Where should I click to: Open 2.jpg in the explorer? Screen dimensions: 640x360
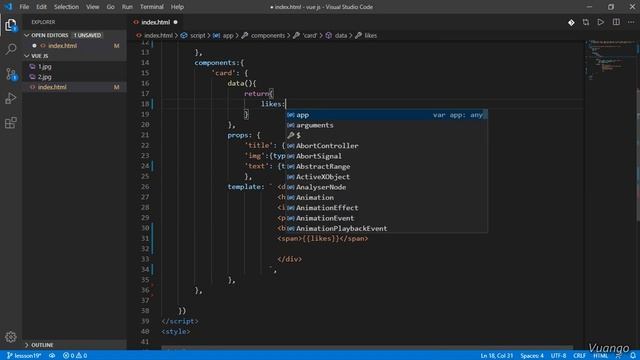(x=75, y=77)
